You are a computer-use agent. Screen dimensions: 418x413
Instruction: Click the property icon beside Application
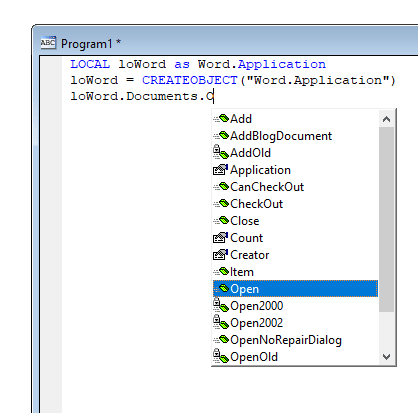tap(221, 170)
